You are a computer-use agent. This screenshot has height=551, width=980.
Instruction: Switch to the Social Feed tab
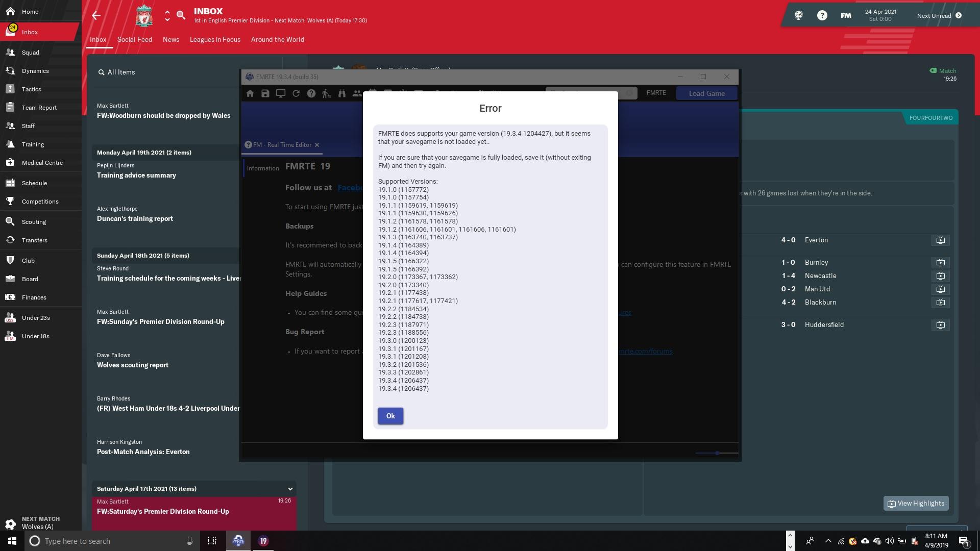point(135,39)
